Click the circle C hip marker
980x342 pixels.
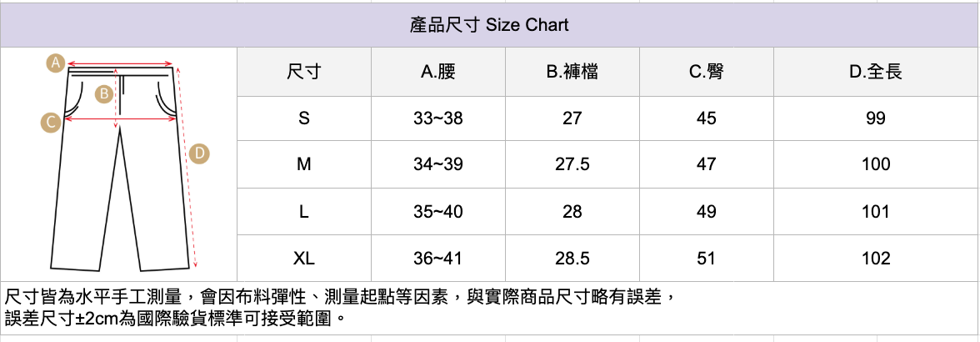[x=51, y=123]
